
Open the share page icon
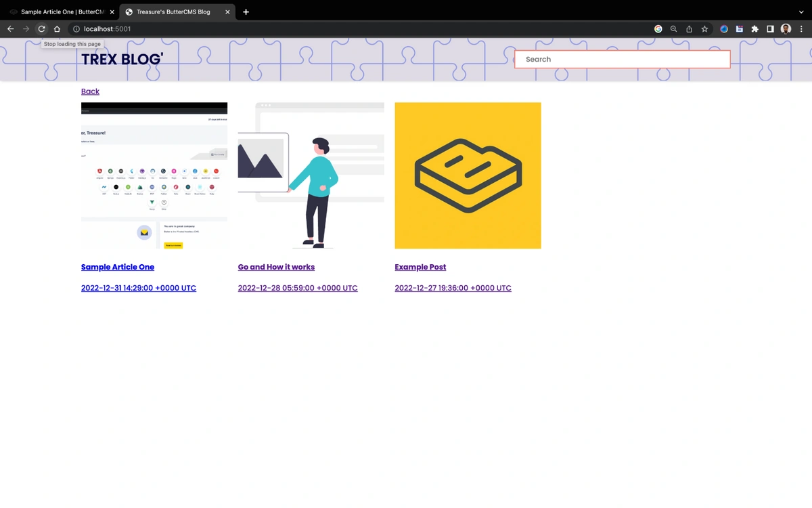689,29
